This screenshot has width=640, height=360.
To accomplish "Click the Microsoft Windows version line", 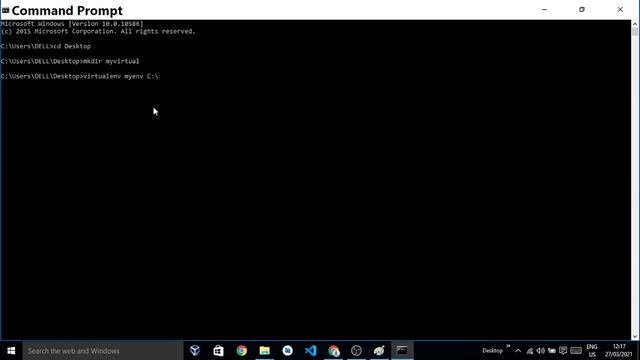I will [72, 24].
